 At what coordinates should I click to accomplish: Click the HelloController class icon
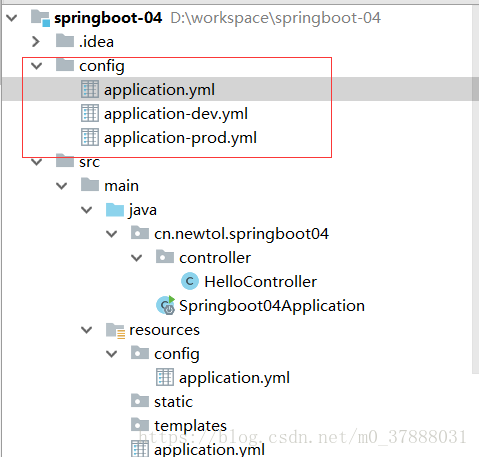click(190, 281)
